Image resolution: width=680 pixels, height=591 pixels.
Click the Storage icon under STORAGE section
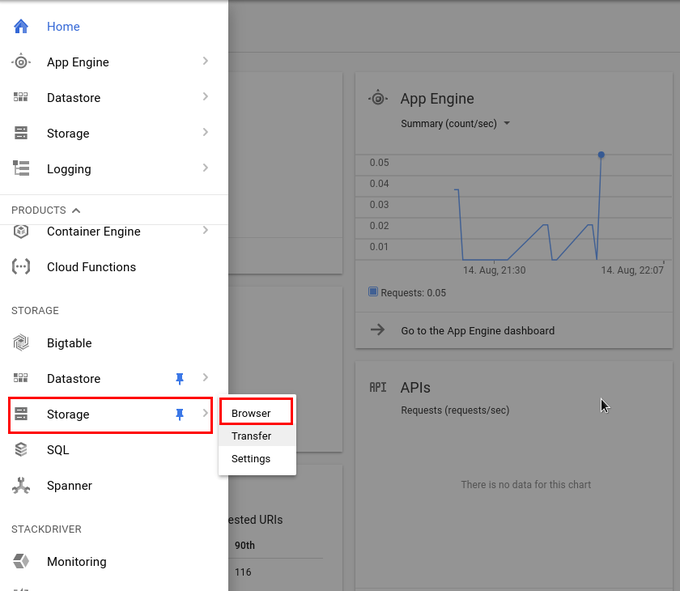click(21, 414)
